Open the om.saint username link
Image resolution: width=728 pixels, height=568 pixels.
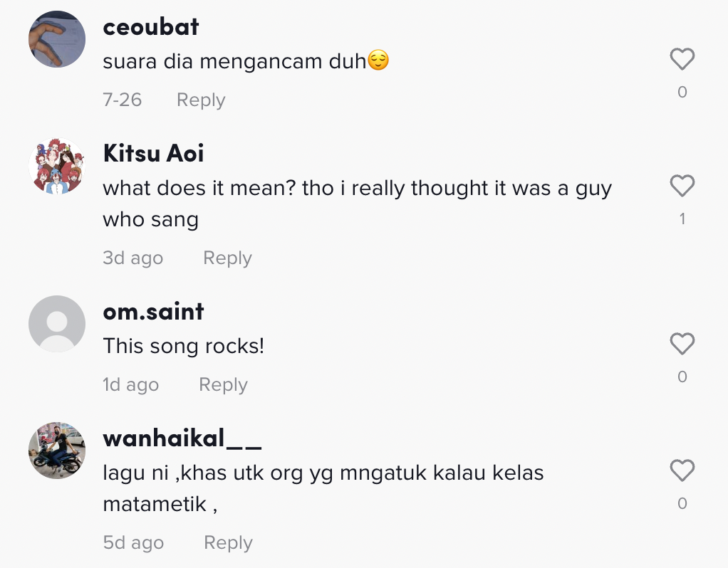(153, 312)
